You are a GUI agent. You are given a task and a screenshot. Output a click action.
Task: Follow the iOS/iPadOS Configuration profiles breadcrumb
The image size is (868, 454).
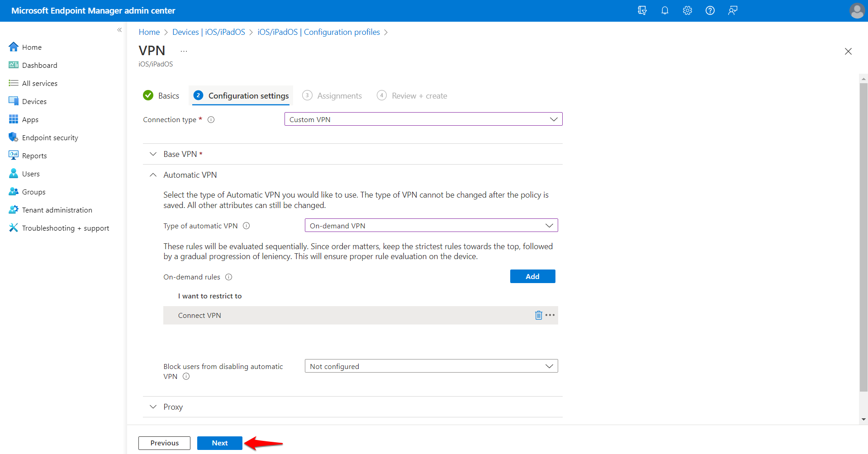319,32
